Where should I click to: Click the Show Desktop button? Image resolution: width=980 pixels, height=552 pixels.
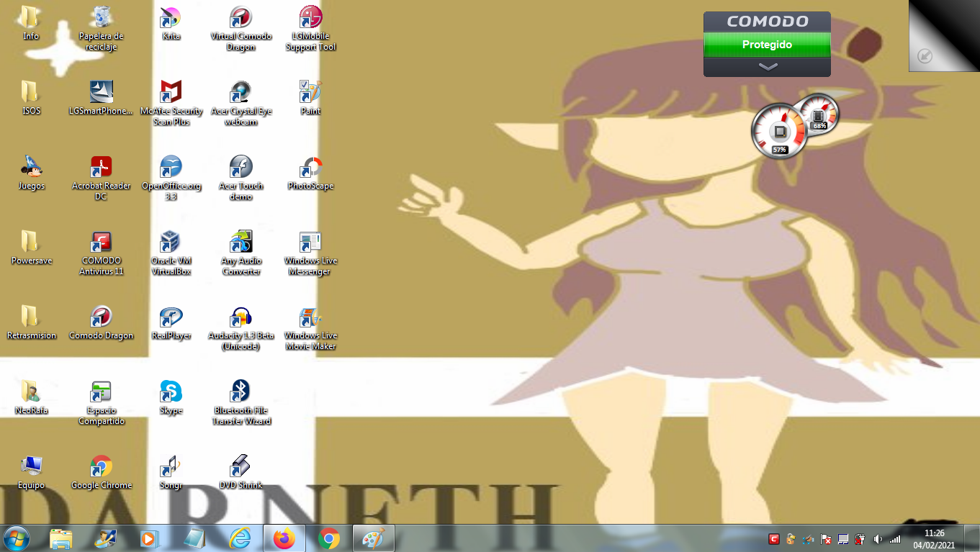[x=974, y=538]
